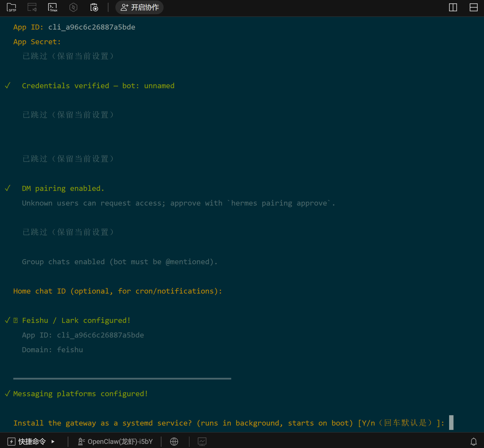The width and height of the screenshot is (484, 448).
Task: Click the 'Home chat ID (optional' prompt line
Action: 118,291
